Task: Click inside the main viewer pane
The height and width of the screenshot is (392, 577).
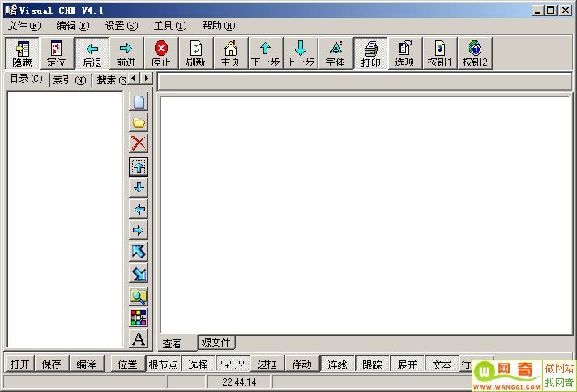Action: 365,215
